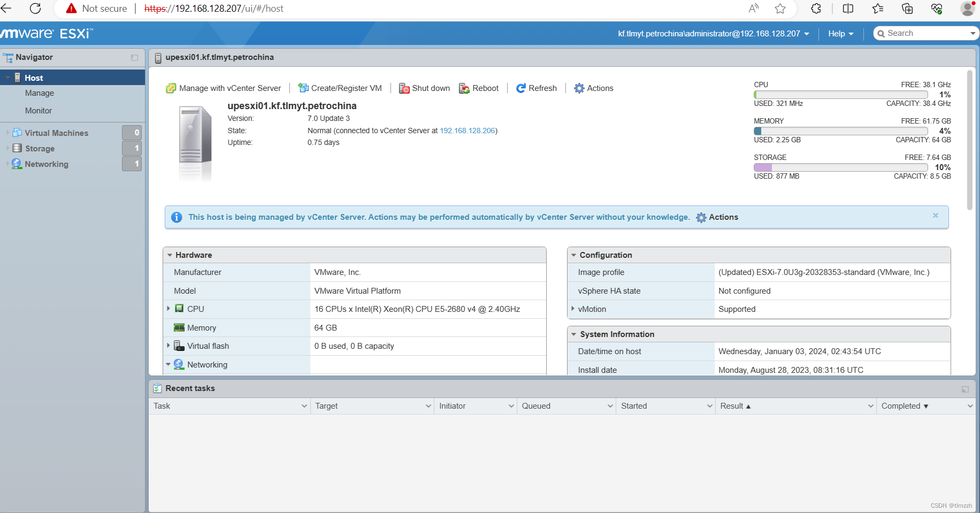
Task: Collapse the Networking row in Hardware
Action: 169,364
